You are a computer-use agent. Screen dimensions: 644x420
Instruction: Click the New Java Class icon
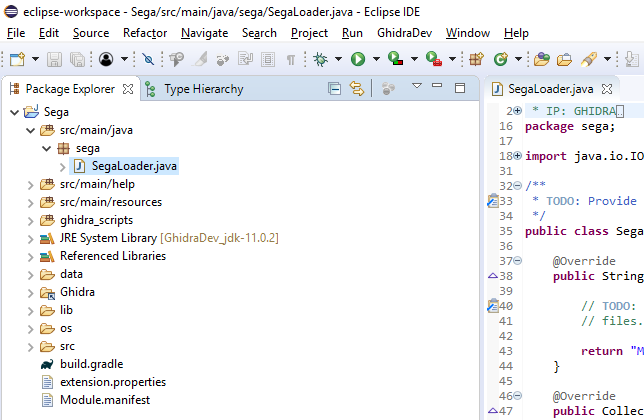coord(500,60)
